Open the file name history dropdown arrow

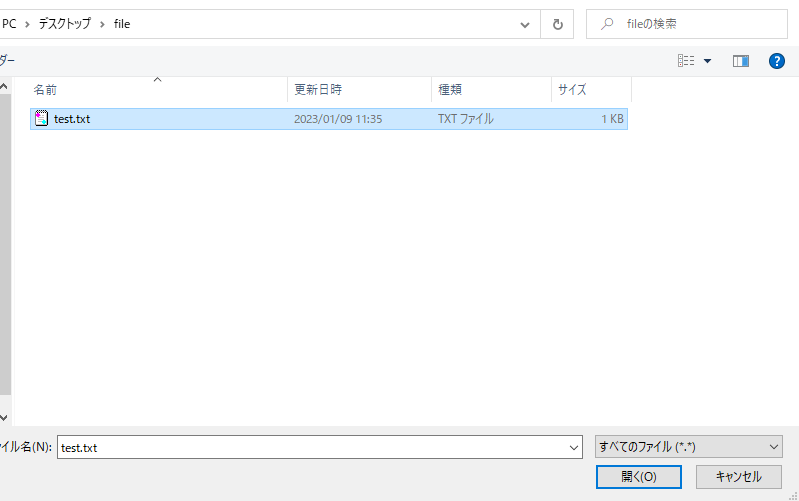(x=573, y=447)
